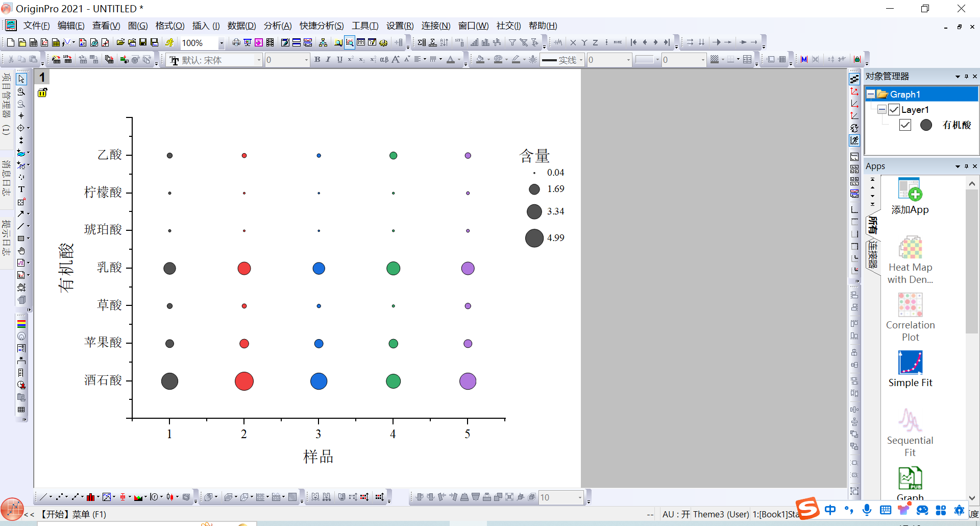This screenshot has width=980, height=526.
Task: Uncheck the Layer1 visibility checkbox
Action: point(894,110)
